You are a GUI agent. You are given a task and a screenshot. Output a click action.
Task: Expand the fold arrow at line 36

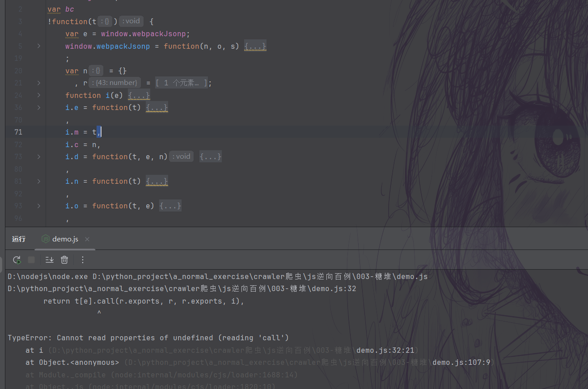coord(39,107)
